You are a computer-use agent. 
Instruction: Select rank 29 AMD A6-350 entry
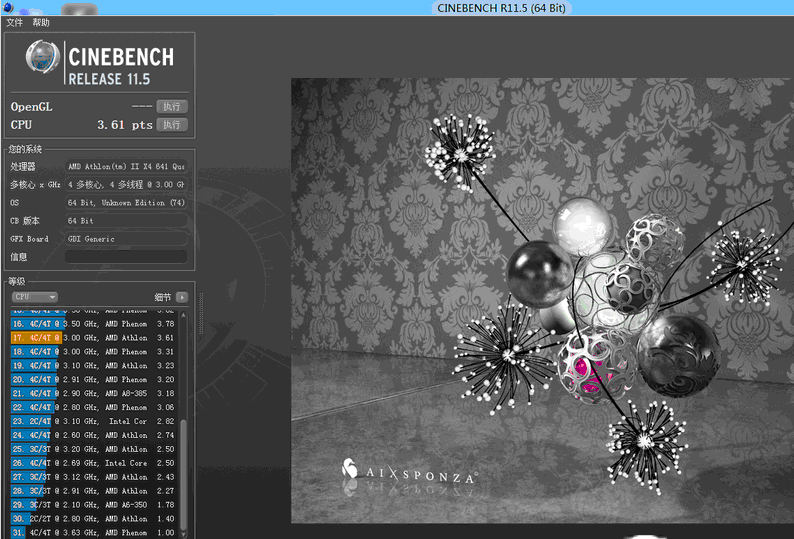[95, 505]
